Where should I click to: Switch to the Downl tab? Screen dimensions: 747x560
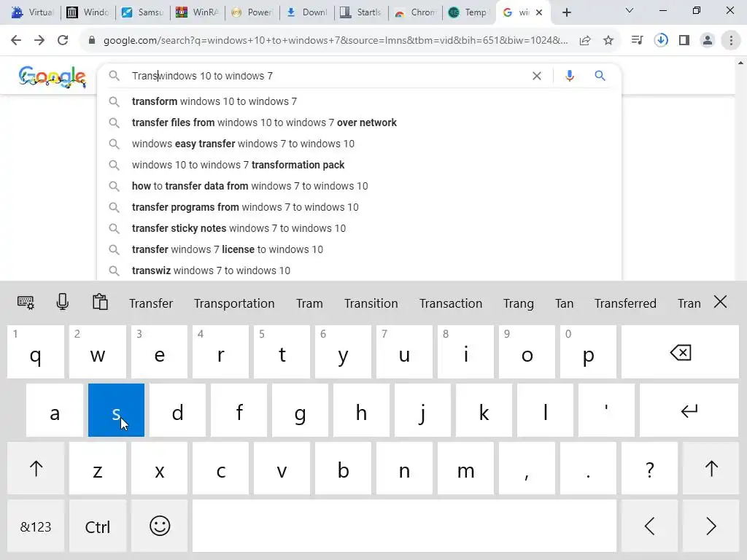[306, 12]
